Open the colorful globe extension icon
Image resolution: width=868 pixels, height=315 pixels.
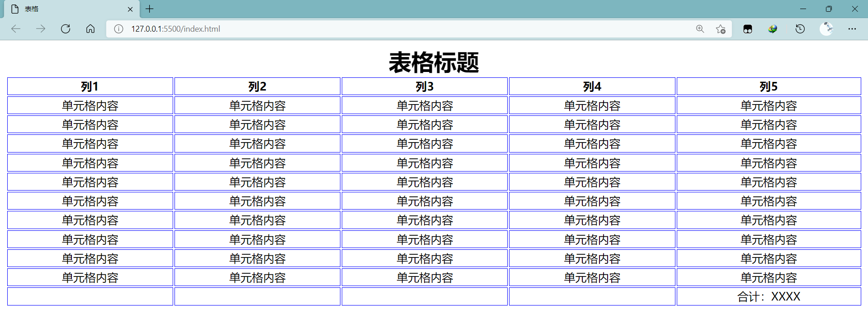(x=773, y=29)
